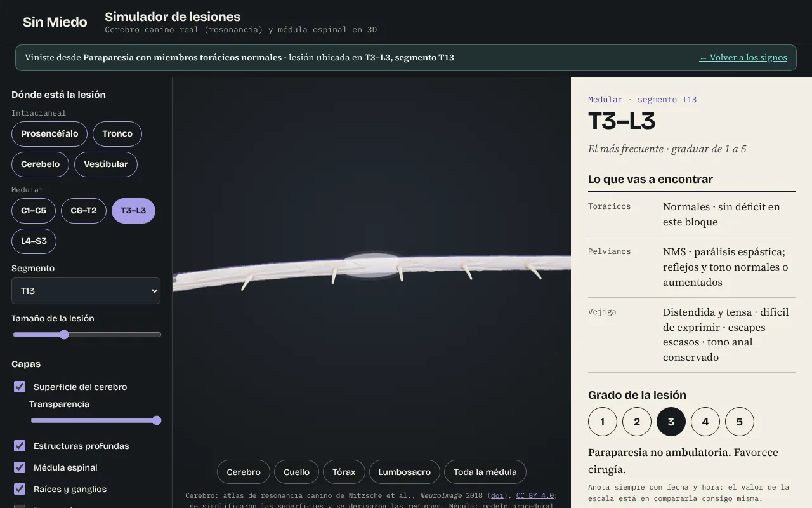Toggle Raíces y ganglios layer checkbox

click(20, 489)
